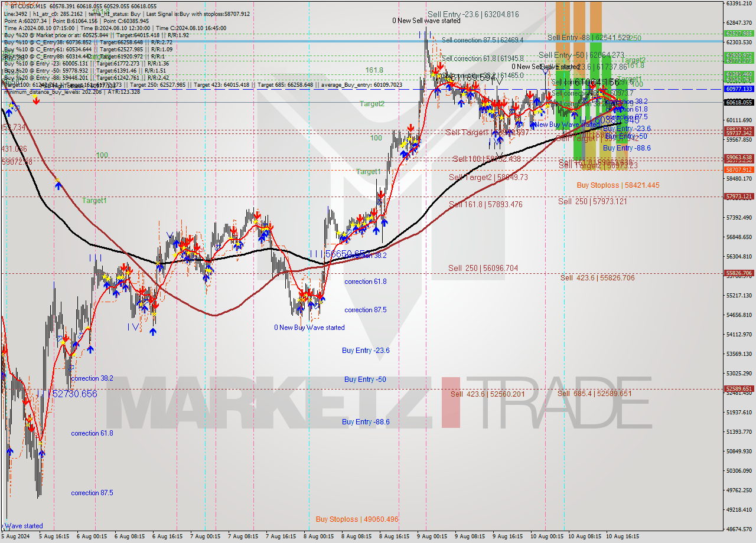756x543 pixels.
Task: Click the red 52589.651 price tag
Action: click(x=739, y=388)
